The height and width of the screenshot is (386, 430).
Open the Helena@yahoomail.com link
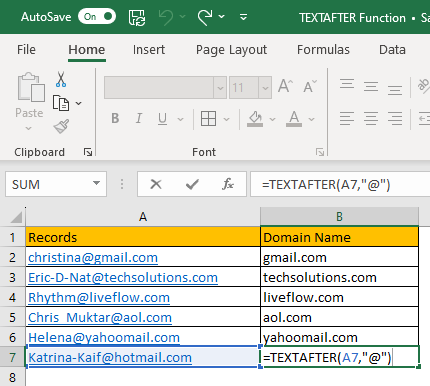[x=104, y=338]
